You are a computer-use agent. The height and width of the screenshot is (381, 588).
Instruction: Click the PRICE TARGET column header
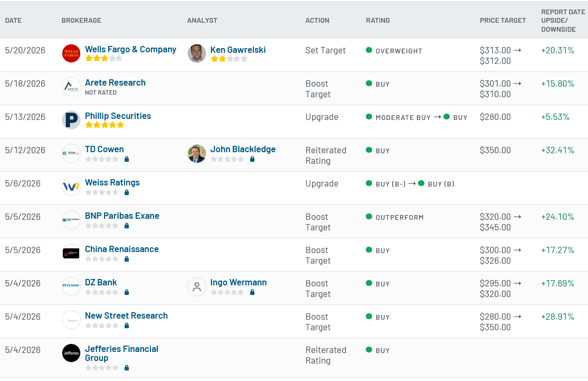coord(503,21)
